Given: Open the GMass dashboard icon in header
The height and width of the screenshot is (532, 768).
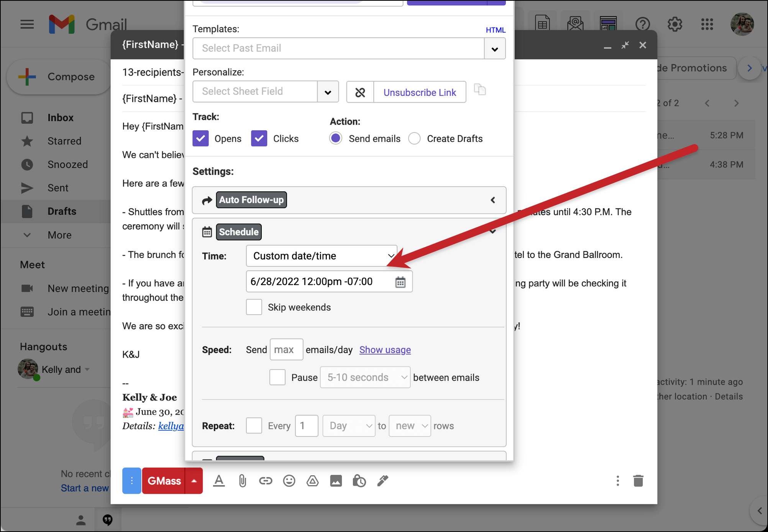Looking at the screenshot, I should [608, 24].
